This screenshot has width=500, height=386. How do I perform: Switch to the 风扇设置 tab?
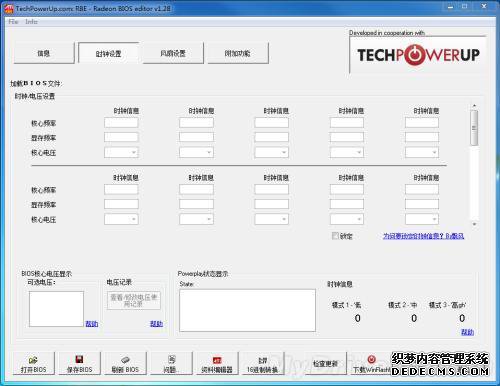coord(173,53)
